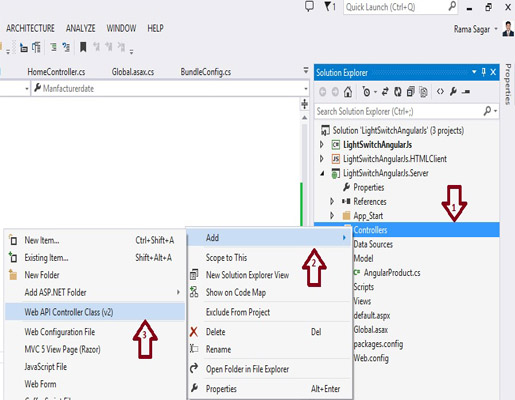Click the New Item icon in Add submenu
Screen dimensions: 515x400
pos(13,240)
